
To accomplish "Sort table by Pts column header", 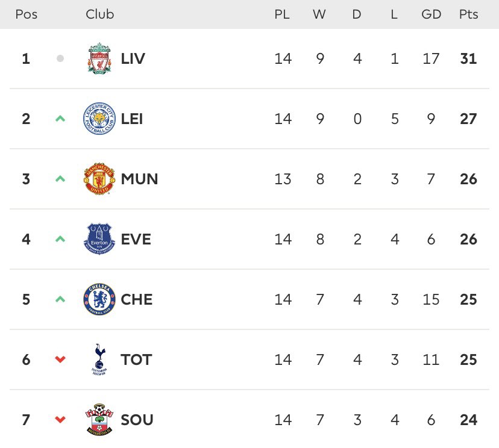I will (x=468, y=14).
